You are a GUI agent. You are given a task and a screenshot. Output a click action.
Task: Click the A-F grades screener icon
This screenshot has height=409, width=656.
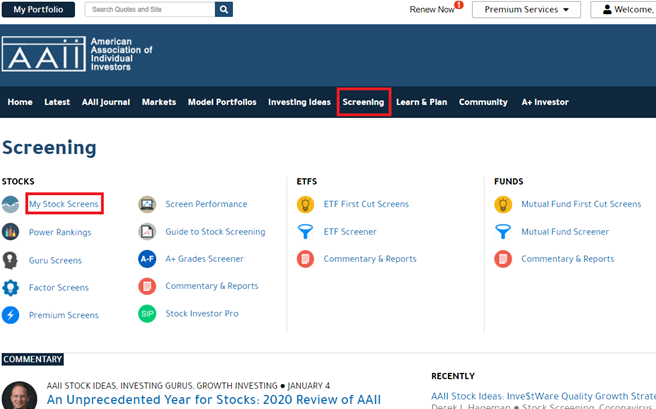(x=147, y=259)
